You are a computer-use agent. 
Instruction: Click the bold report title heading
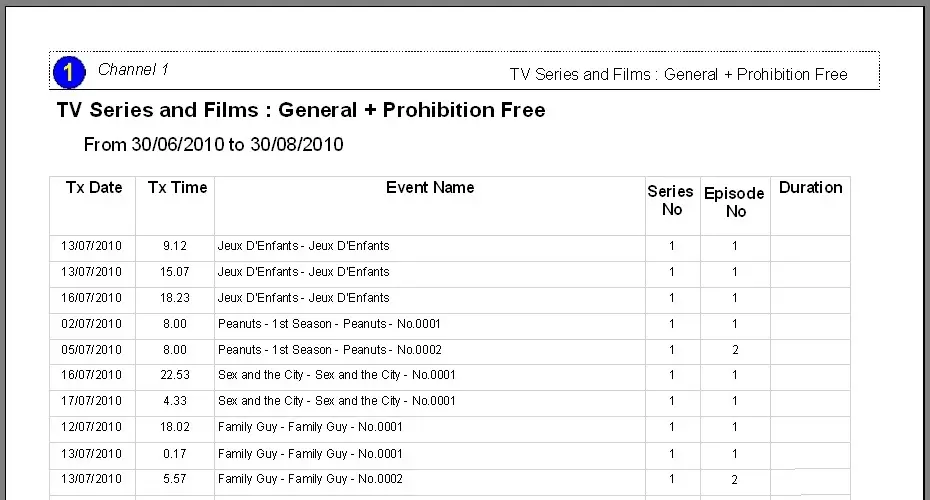tap(301, 110)
